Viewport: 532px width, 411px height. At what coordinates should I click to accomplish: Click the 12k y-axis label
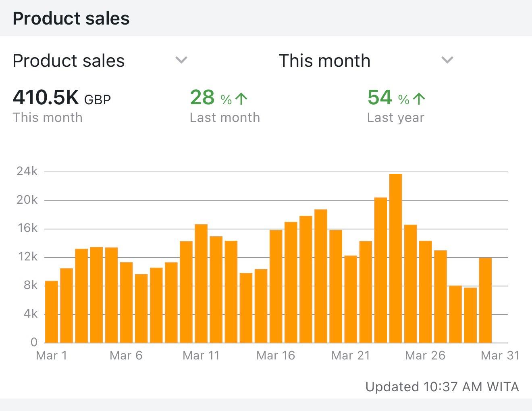click(x=27, y=257)
